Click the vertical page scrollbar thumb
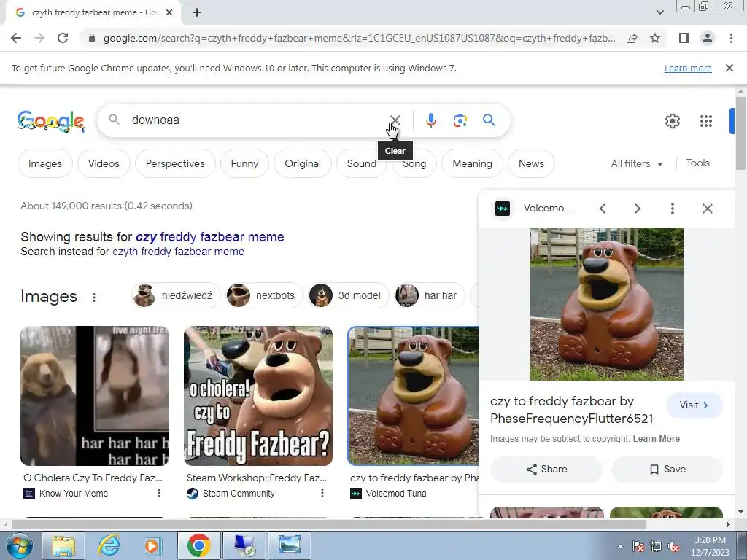 tap(740, 133)
